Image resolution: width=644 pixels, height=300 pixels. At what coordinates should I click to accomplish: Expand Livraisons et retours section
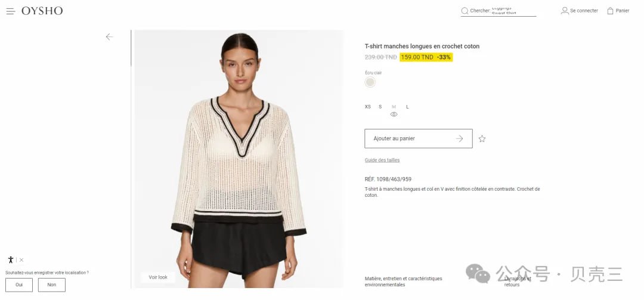click(518, 282)
